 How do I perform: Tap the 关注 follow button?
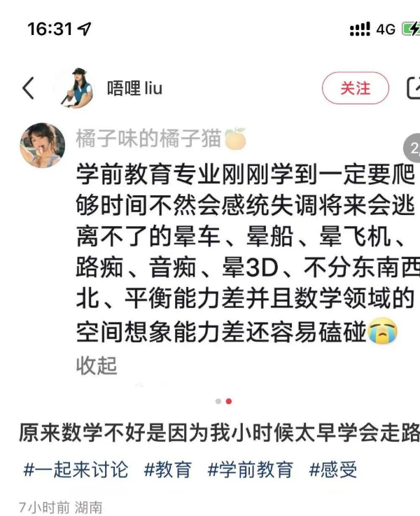[355, 88]
